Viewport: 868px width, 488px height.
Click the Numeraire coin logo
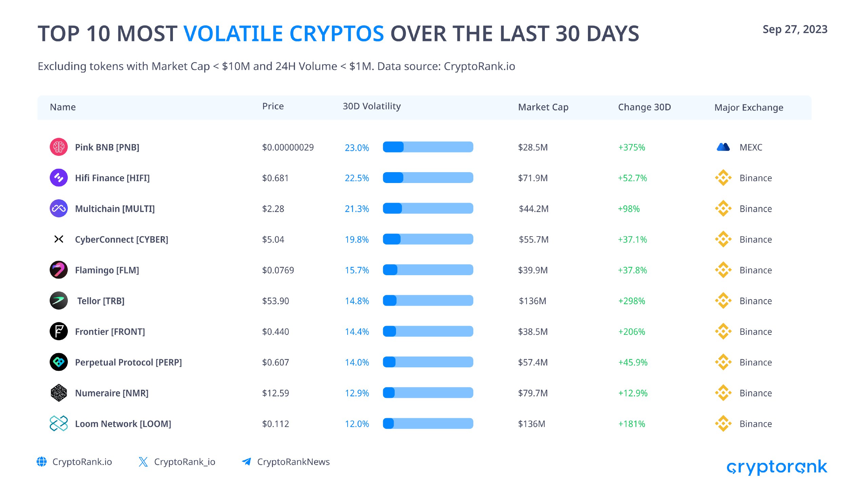59,393
